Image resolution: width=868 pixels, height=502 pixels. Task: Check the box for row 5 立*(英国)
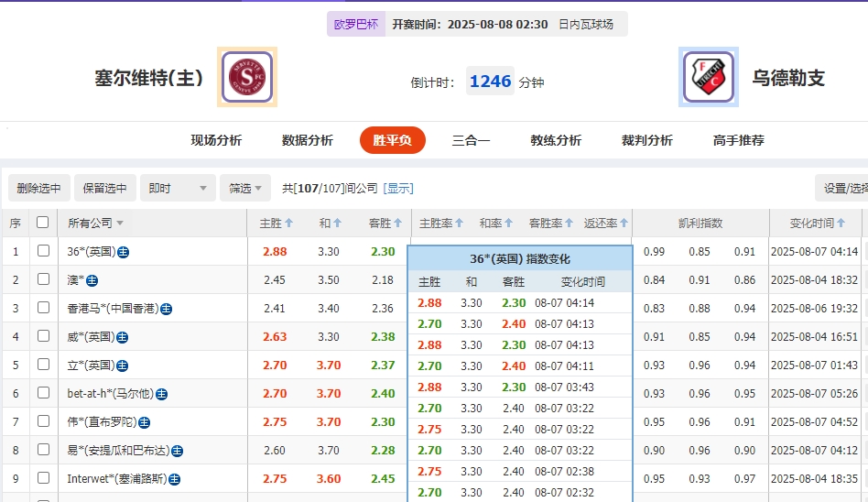43,365
